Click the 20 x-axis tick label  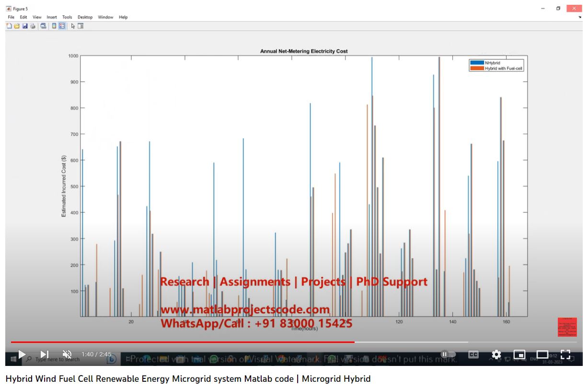pyautogui.click(x=131, y=322)
